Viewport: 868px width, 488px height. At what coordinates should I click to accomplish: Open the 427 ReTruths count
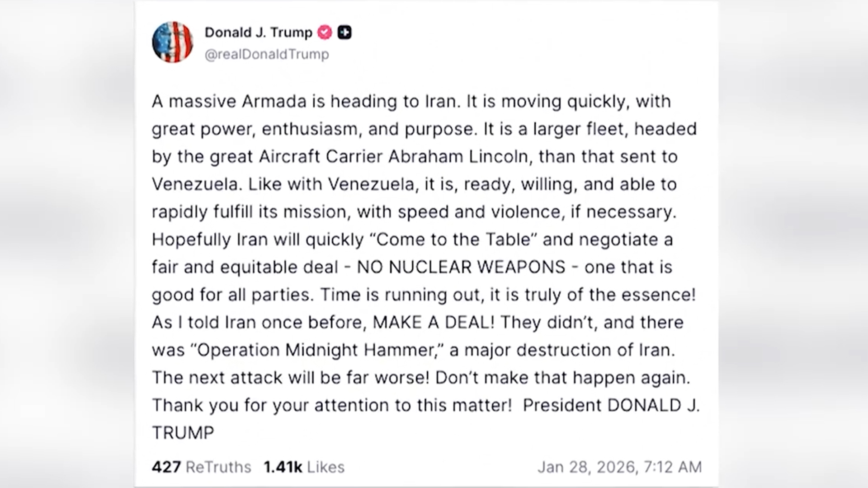(201, 467)
